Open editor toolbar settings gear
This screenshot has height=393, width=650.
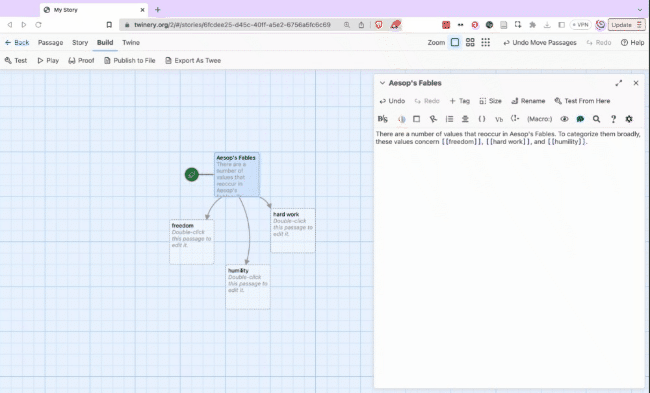click(629, 119)
